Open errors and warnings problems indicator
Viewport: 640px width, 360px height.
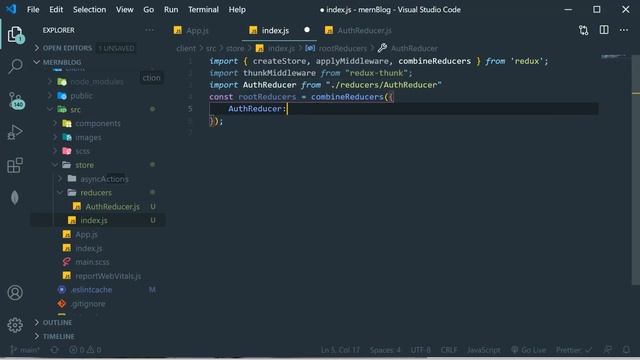(85, 350)
